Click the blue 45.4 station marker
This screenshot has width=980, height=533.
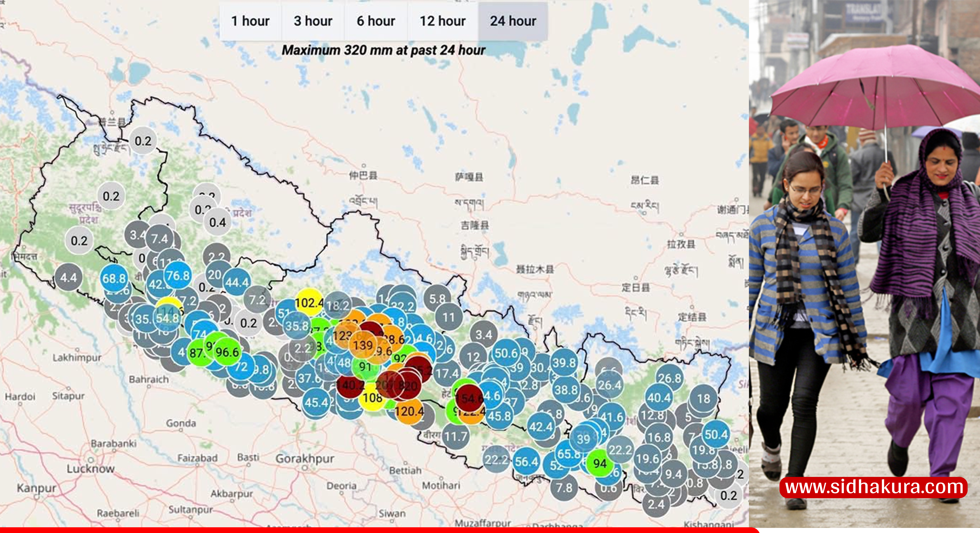[317, 402]
